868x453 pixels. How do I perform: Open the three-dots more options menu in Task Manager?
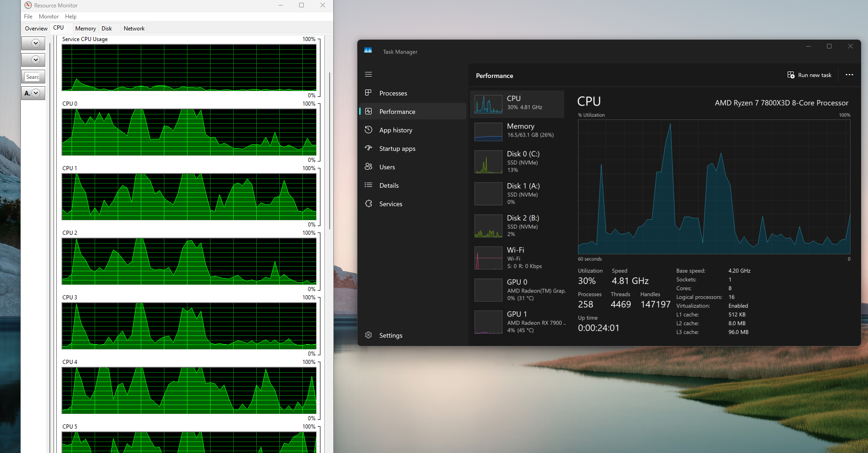tap(849, 75)
